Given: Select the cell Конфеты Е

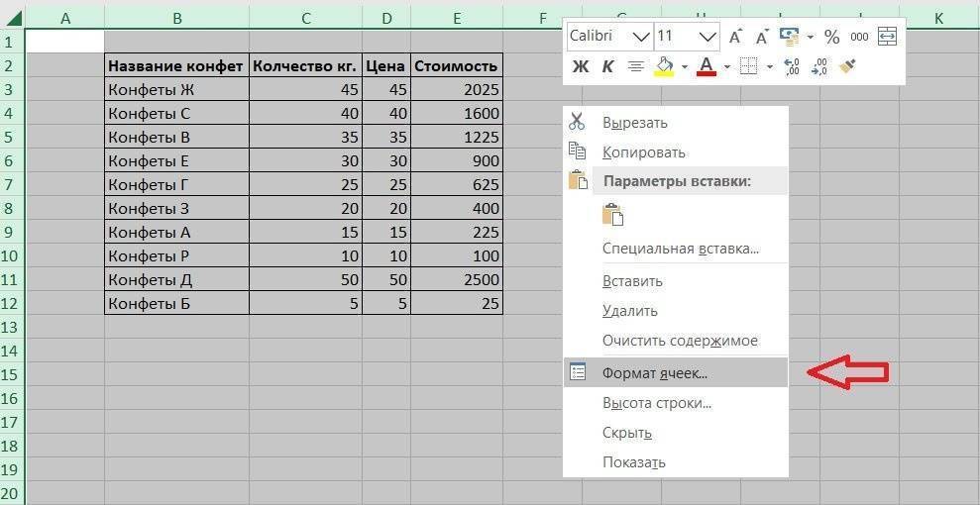Looking at the screenshot, I should pos(176,161).
